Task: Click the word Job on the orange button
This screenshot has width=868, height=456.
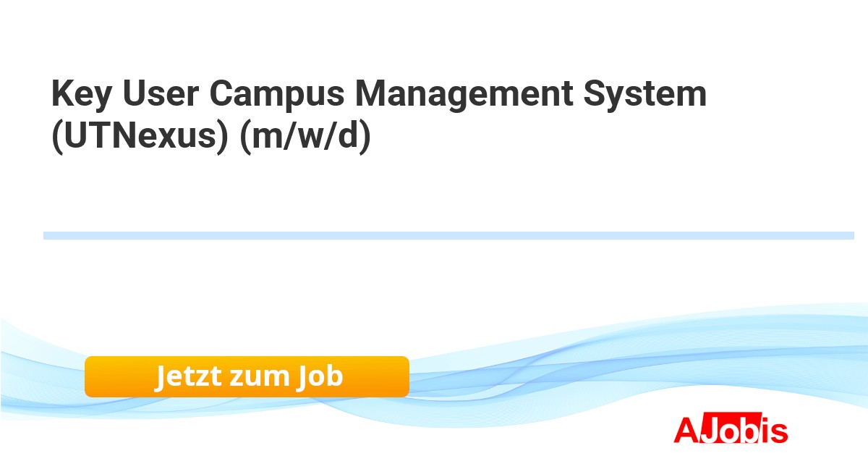Action: click(x=318, y=376)
